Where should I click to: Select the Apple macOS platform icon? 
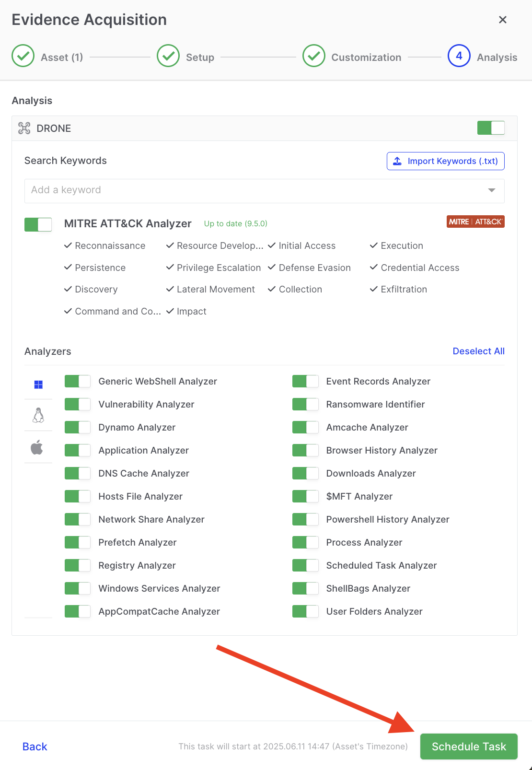tap(37, 447)
